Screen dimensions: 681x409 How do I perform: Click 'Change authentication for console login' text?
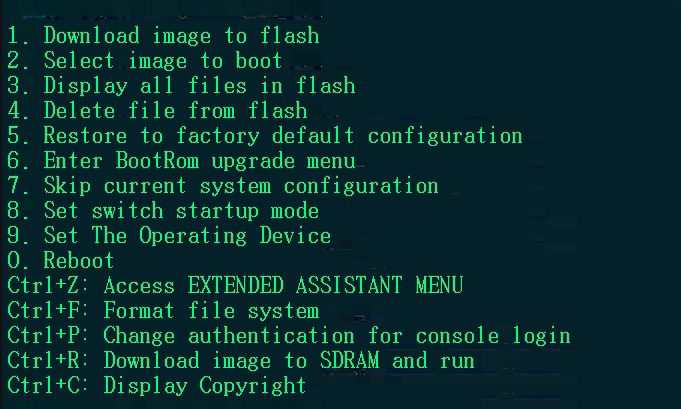[337, 336]
